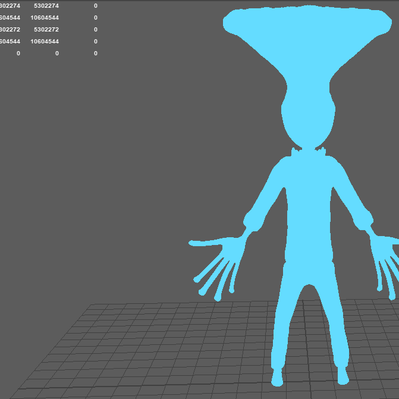Click the first-row 10604544 count in second column
This screenshot has width=399, height=399.
pyautogui.click(x=45, y=18)
